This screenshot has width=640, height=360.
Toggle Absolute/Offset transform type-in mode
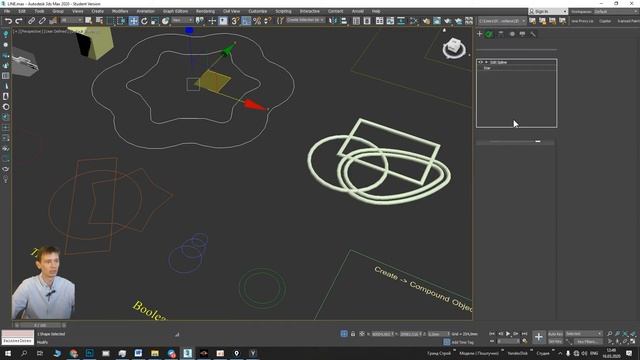(x=362, y=334)
